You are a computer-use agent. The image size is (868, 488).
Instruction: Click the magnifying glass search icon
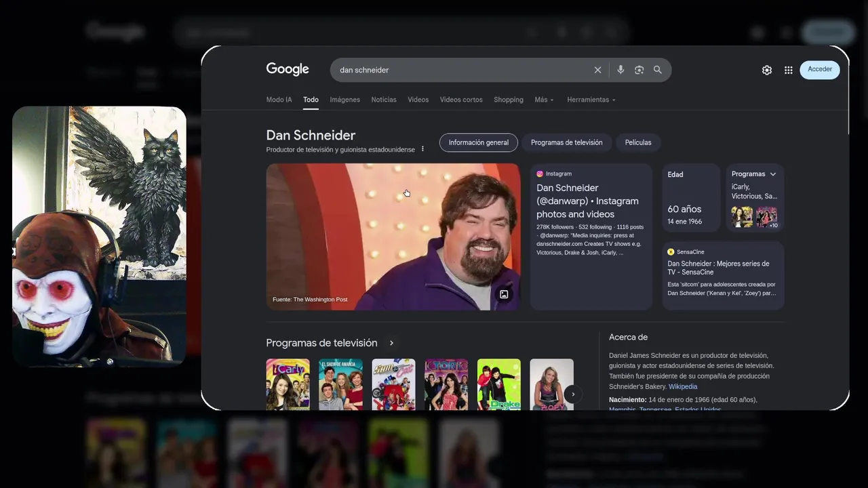point(657,70)
